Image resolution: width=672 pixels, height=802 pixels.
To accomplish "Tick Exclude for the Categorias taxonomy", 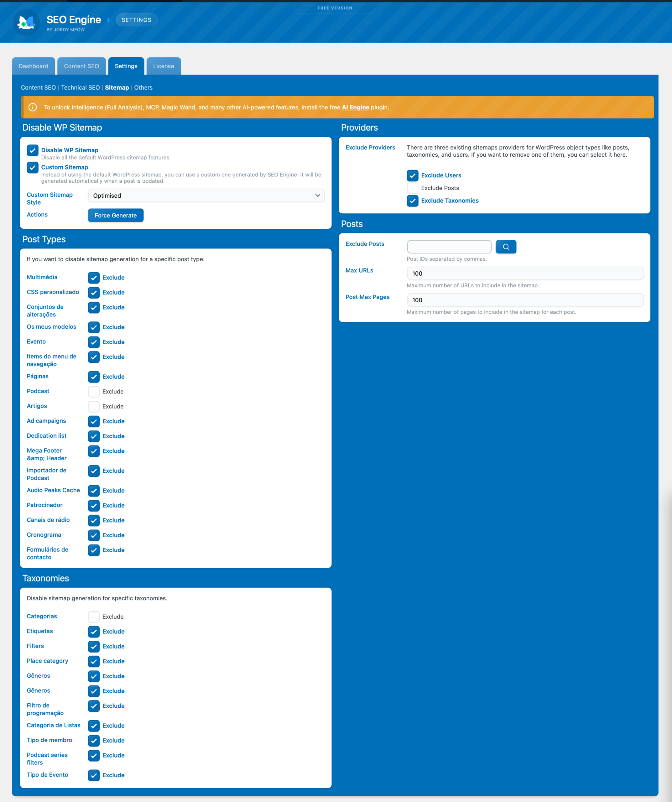I will click(x=94, y=617).
